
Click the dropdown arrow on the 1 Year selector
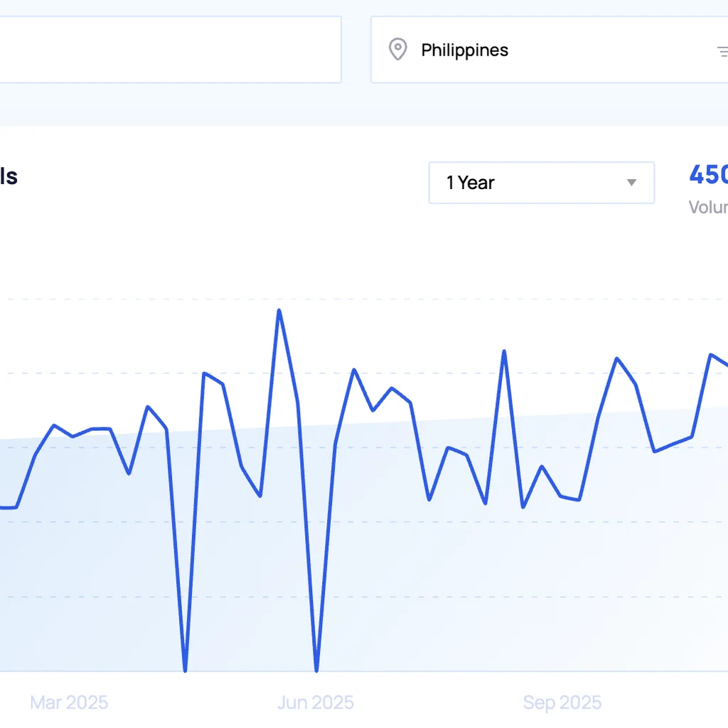point(631,183)
